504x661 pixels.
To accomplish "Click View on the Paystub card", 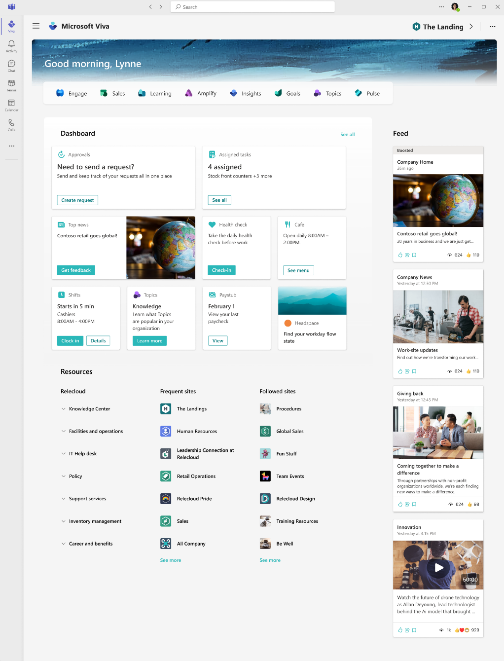I will tap(218, 341).
